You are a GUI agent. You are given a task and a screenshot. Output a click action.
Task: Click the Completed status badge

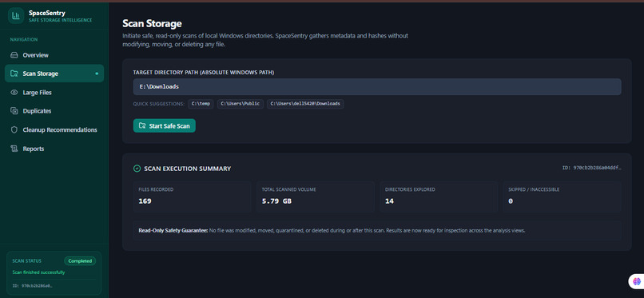80,261
